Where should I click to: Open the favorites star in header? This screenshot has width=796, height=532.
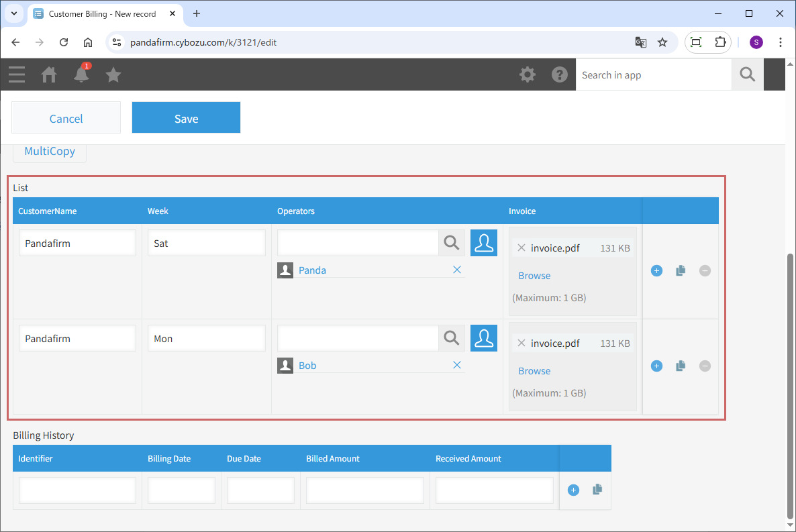pyautogui.click(x=113, y=75)
